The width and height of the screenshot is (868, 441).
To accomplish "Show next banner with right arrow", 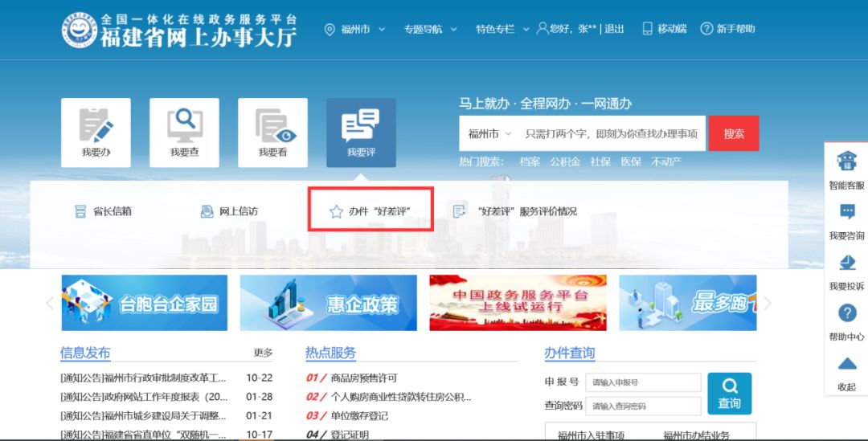I will (x=768, y=303).
